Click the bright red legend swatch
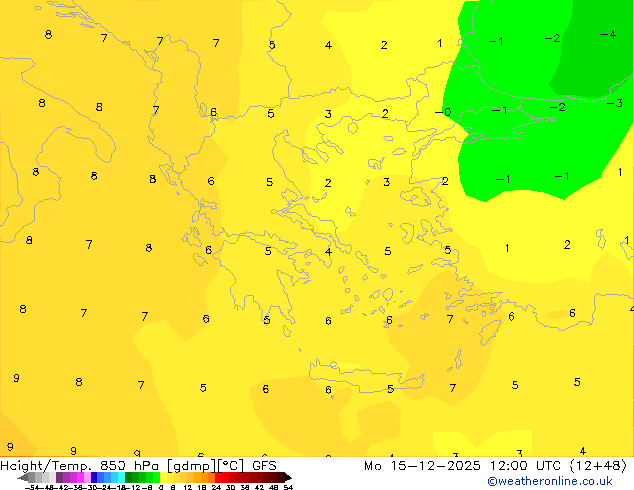Screen dimensions: 634x490 218,477
